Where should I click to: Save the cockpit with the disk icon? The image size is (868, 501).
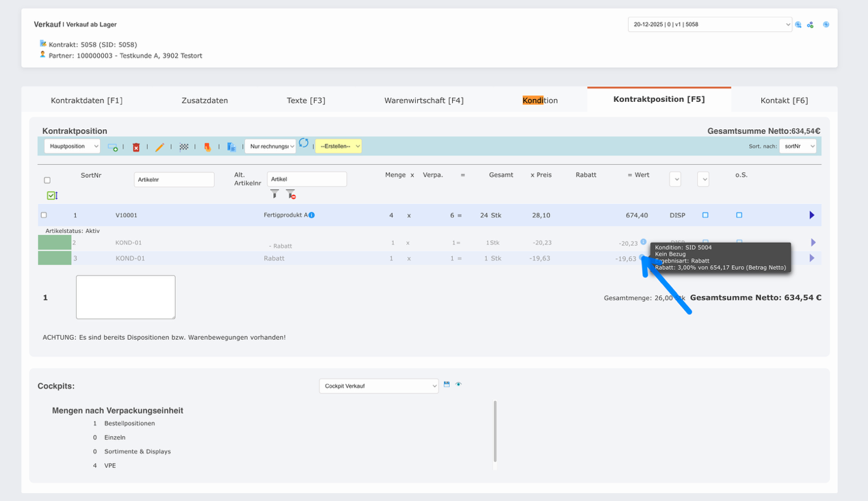tap(447, 384)
